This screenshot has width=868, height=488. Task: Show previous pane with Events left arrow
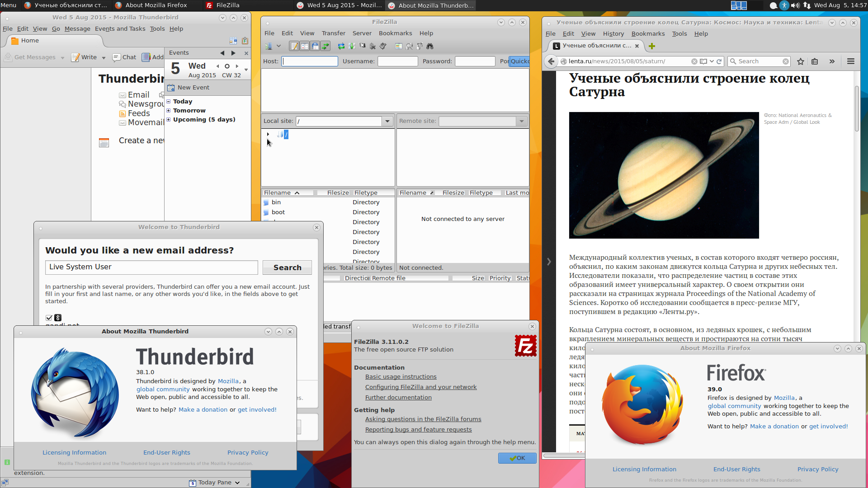(222, 53)
